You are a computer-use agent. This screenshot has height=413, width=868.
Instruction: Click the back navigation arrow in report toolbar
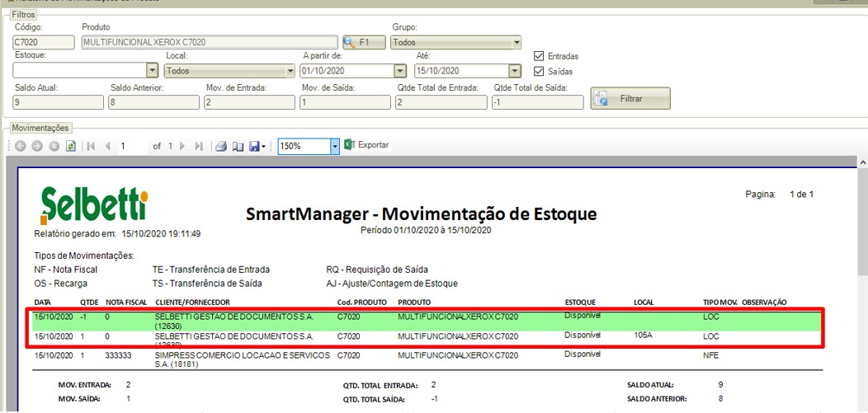tap(21, 146)
